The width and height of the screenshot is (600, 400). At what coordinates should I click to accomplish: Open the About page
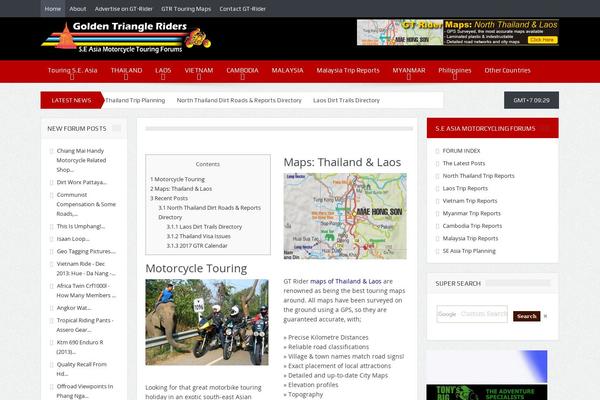point(78,8)
